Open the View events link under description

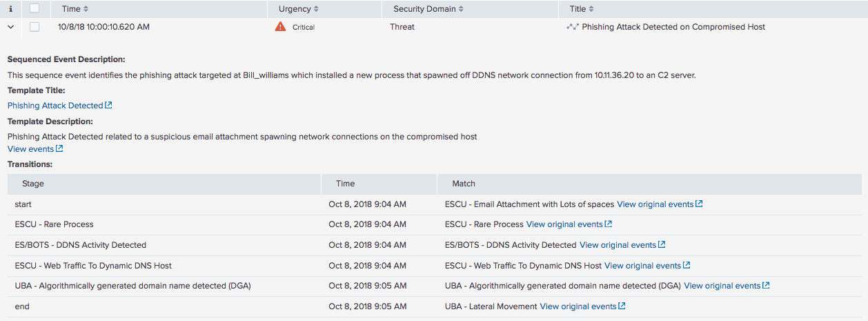point(31,149)
